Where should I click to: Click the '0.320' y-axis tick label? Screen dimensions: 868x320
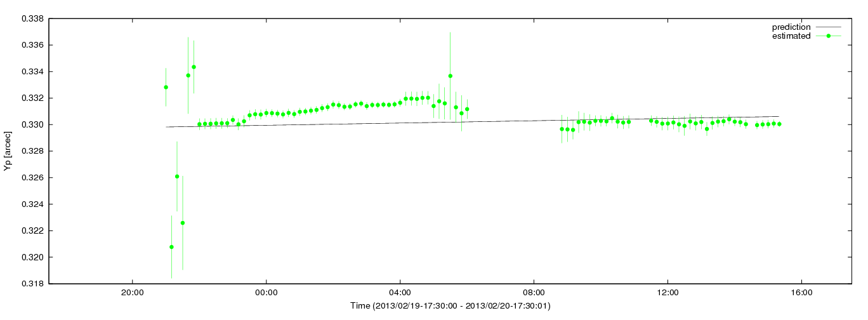[x=32, y=257]
